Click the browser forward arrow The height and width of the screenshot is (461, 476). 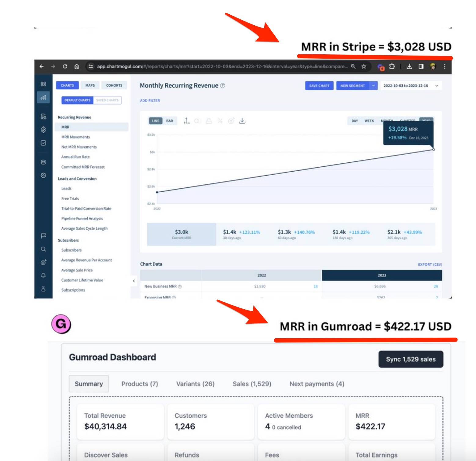coord(53,66)
